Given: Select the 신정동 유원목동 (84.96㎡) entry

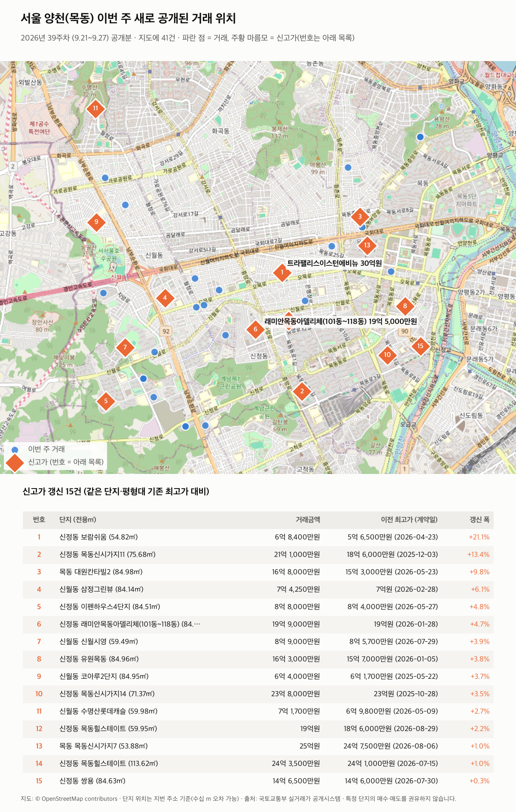Looking at the screenshot, I should click(x=258, y=659).
